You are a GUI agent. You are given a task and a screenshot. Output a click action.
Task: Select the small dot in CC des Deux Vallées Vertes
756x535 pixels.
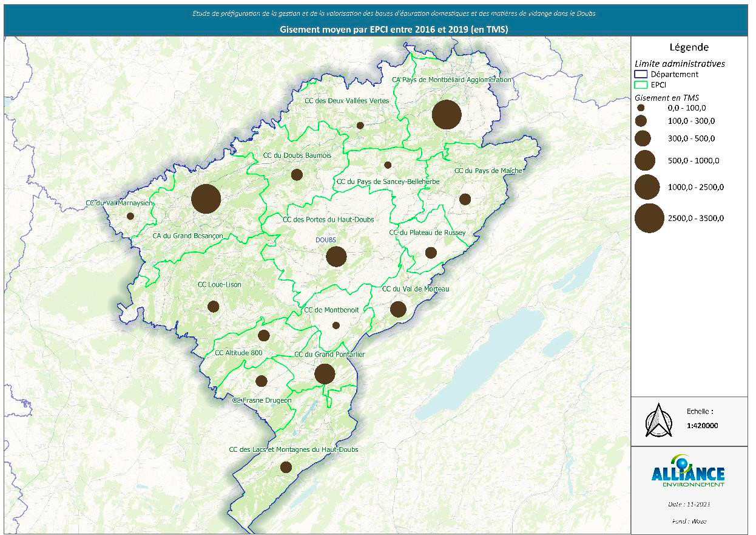click(x=361, y=125)
